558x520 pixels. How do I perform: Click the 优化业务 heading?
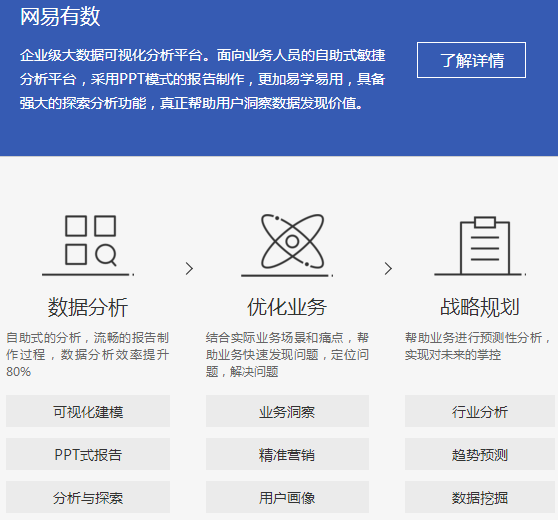pyautogui.click(x=287, y=307)
